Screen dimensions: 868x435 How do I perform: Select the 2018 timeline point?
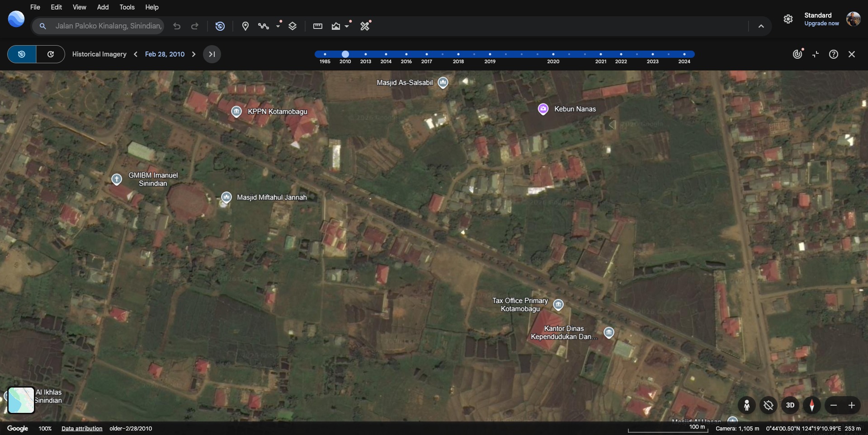tap(458, 54)
